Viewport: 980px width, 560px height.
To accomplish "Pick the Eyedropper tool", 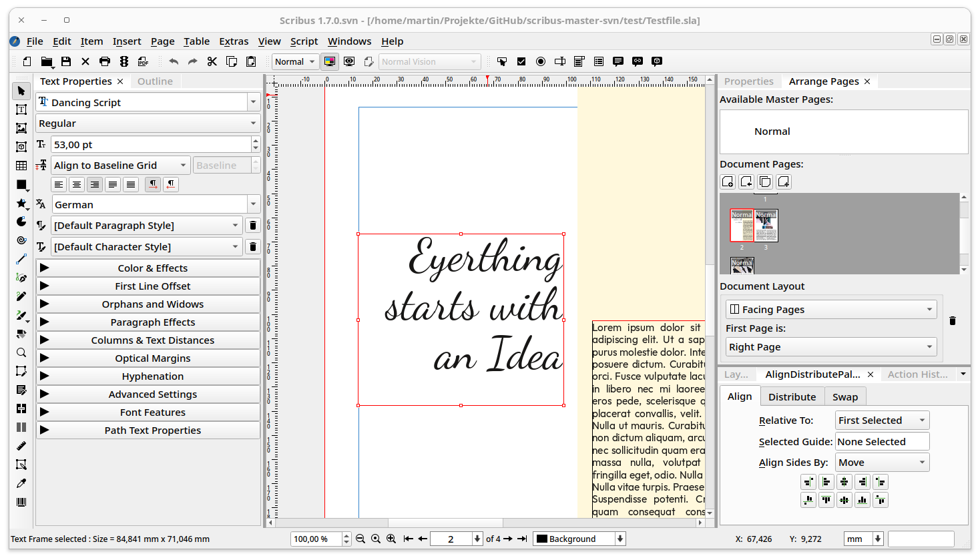I will (21, 483).
